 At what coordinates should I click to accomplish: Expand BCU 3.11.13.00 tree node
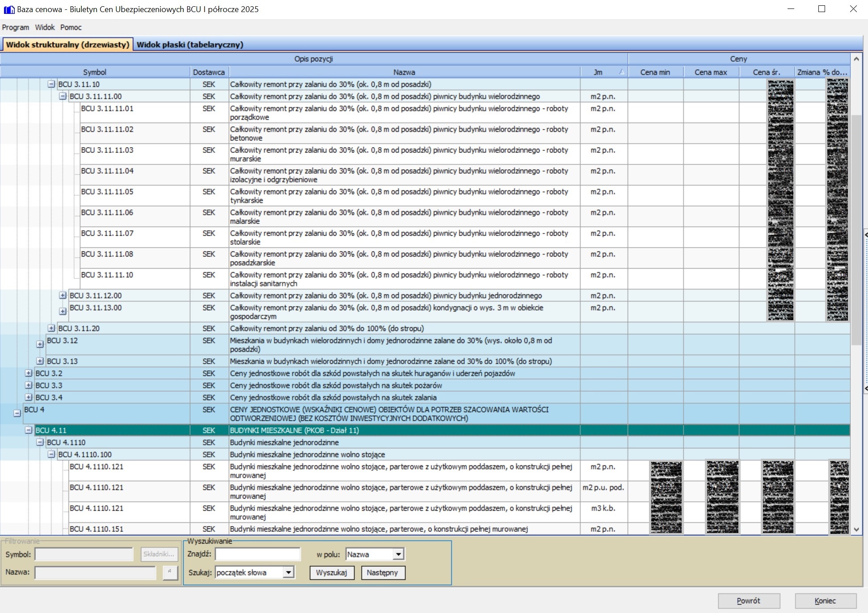(x=63, y=311)
